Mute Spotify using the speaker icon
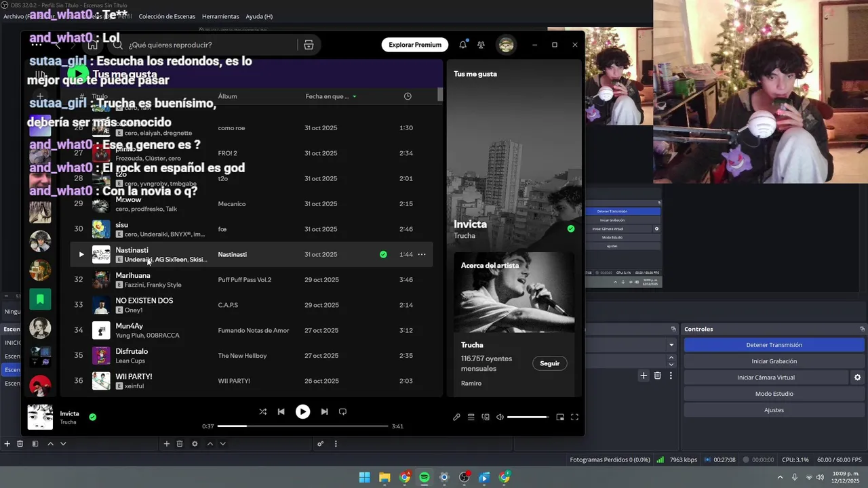The width and height of the screenshot is (868, 488). pos(500,417)
